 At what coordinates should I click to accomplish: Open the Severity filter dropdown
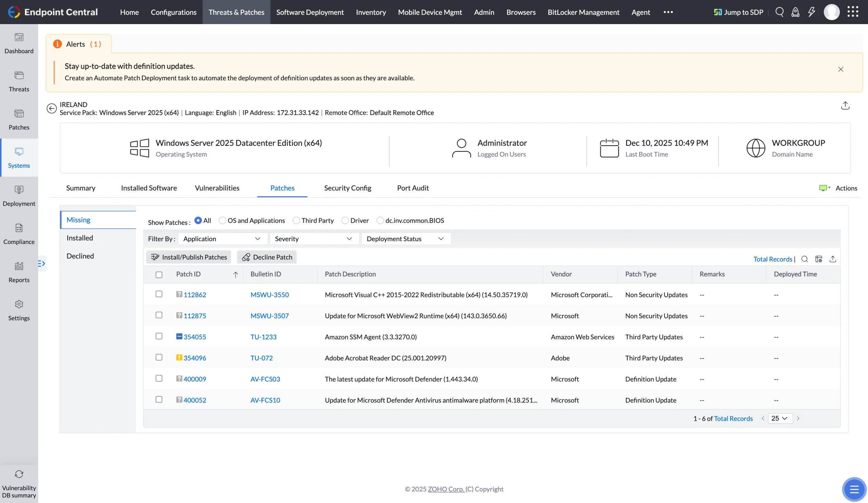(x=314, y=239)
